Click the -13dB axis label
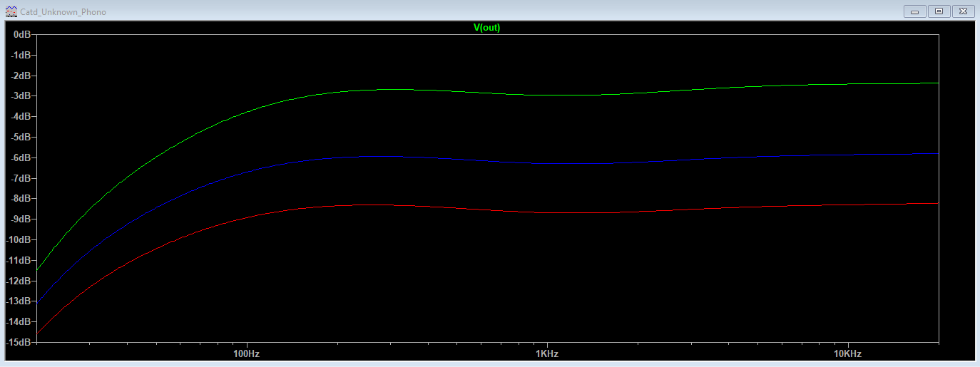980x367 pixels. coord(19,301)
